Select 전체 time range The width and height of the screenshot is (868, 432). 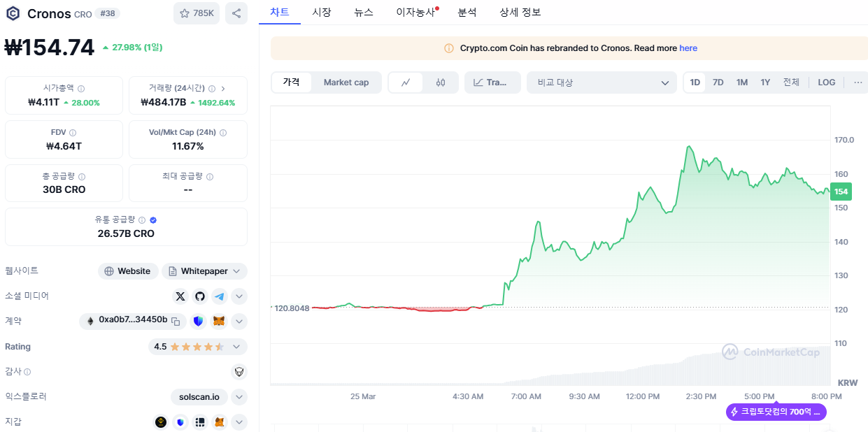791,82
